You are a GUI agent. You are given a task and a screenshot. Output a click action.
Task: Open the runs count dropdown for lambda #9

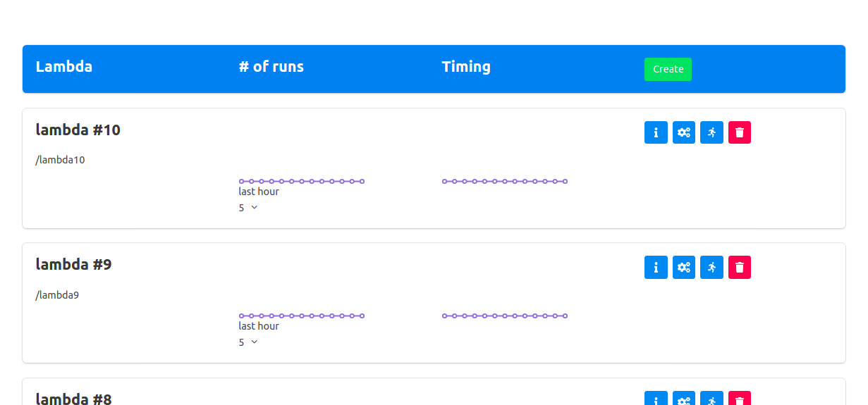click(x=249, y=342)
